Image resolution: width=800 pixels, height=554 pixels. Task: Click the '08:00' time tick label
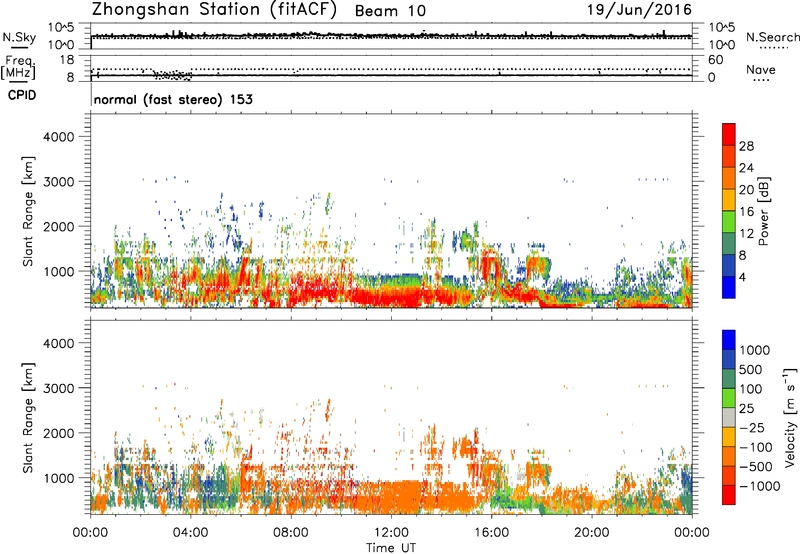point(291,533)
